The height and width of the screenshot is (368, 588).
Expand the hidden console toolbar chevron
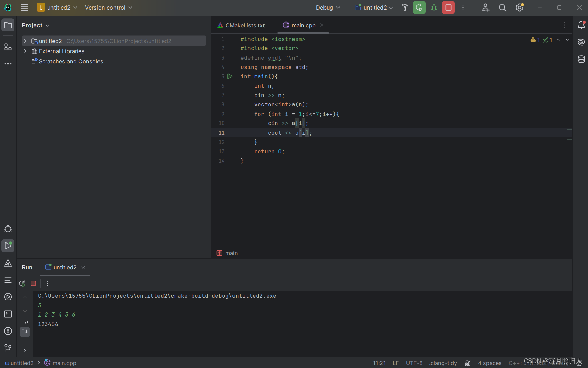25,350
